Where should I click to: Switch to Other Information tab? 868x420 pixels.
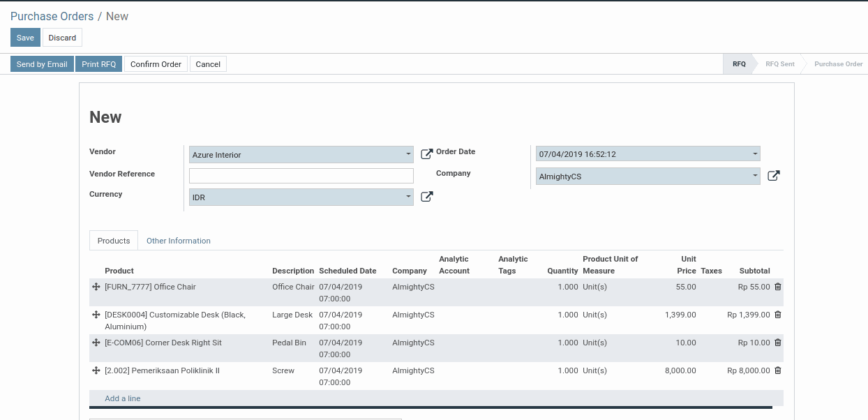click(x=179, y=241)
